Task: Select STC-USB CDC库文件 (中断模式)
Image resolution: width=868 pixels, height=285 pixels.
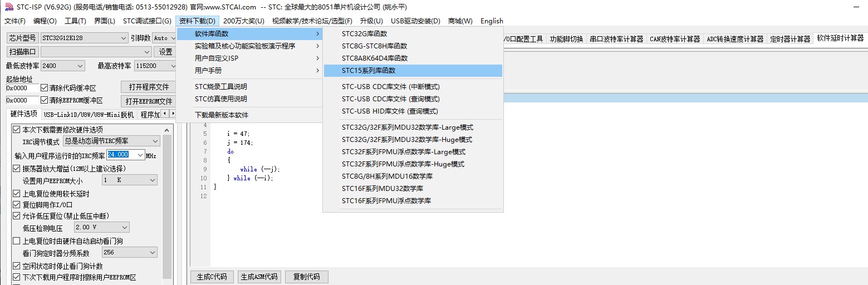Action: [413, 87]
